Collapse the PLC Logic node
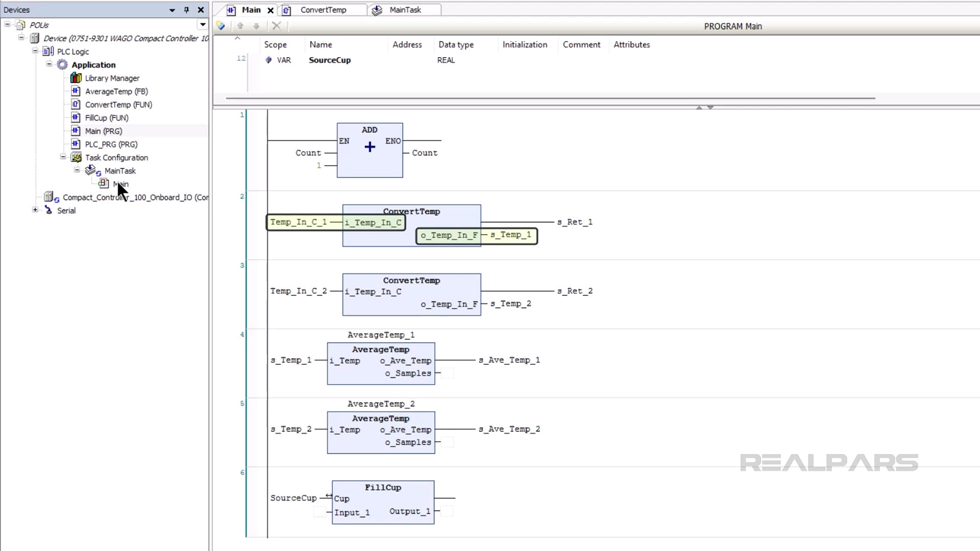 pos(35,51)
